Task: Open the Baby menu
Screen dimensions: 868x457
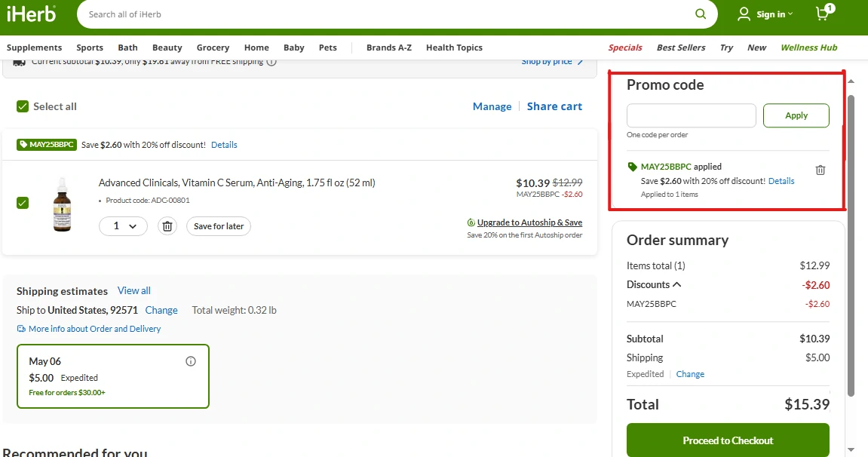Action: (294, 48)
